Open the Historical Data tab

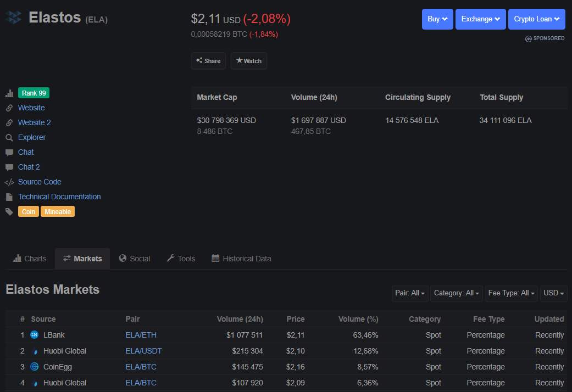(241, 259)
